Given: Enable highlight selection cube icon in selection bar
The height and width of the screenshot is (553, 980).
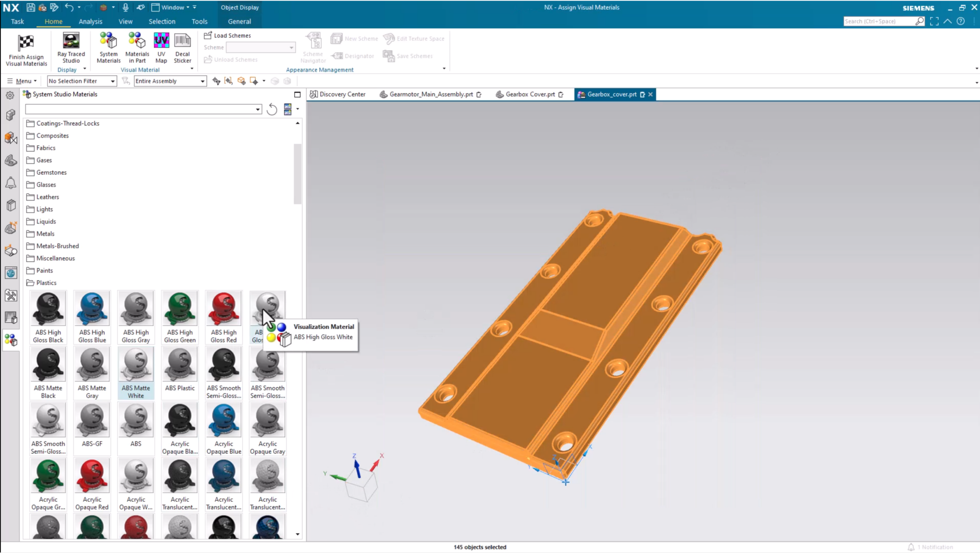Looking at the screenshot, I should click(x=242, y=80).
